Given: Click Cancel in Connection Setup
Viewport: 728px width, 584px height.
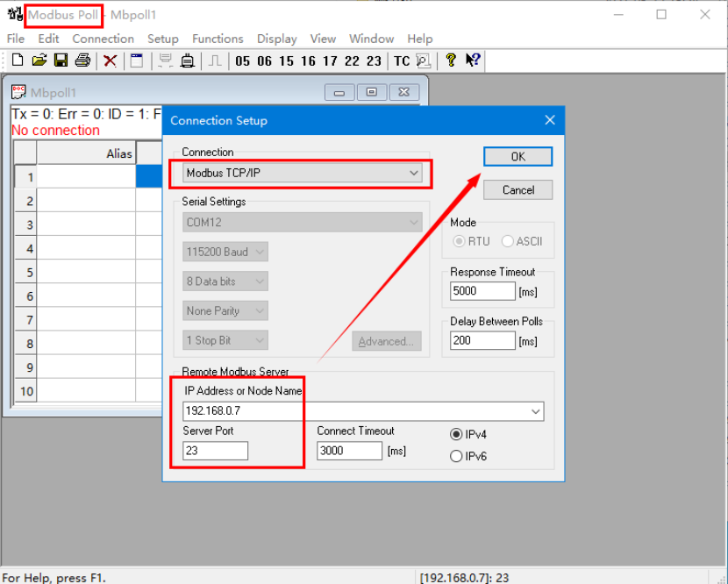Looking at the screenshot, I should click(x=517, y=190).
